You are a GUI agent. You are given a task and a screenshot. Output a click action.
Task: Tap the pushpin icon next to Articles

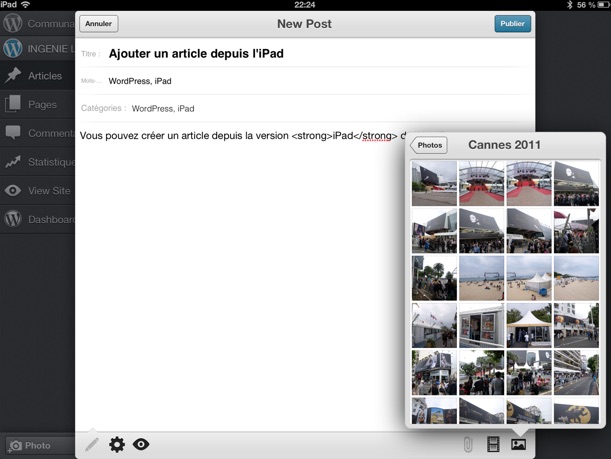click(13, 75)
